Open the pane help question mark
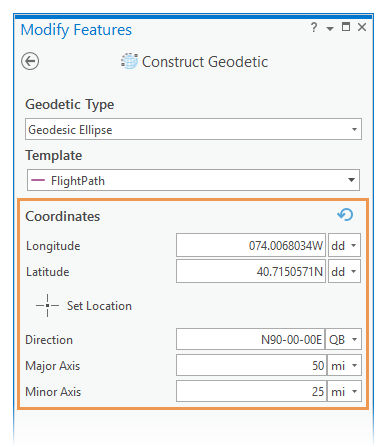The image size is (386, 447). click(x=314, y=27)
